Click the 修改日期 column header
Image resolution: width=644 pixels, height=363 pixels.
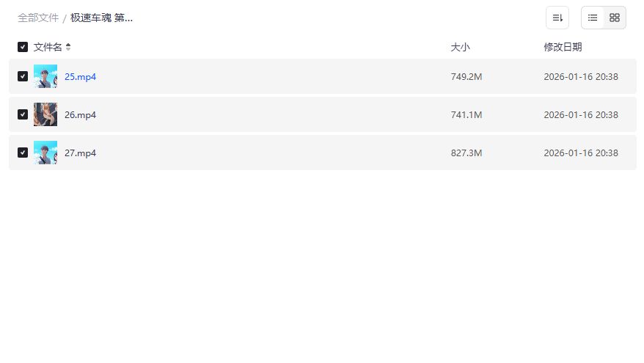pos(563,47)
